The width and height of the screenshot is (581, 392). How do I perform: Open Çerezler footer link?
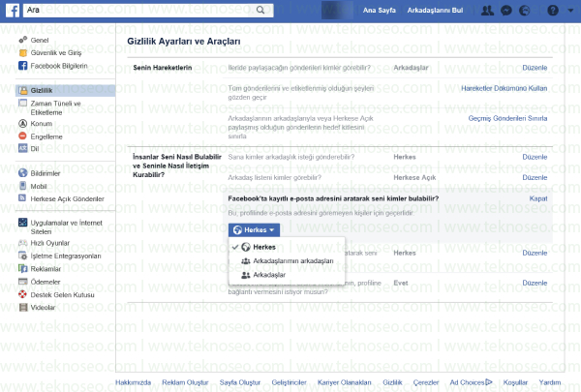tap(426, 382)
